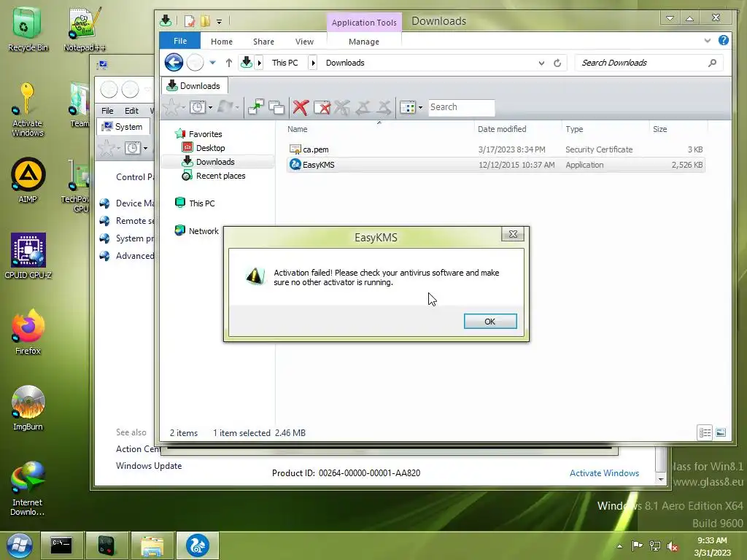Select the Application Tools contextual tab
Image resolution: width=747 pixels, height=560 pixels.
click(364, 23)
